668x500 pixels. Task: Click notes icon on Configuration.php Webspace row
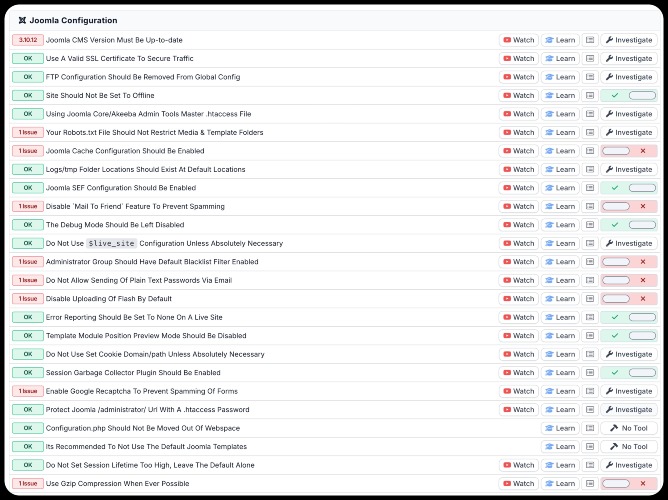pyautogui.click(x=590, y=428)
